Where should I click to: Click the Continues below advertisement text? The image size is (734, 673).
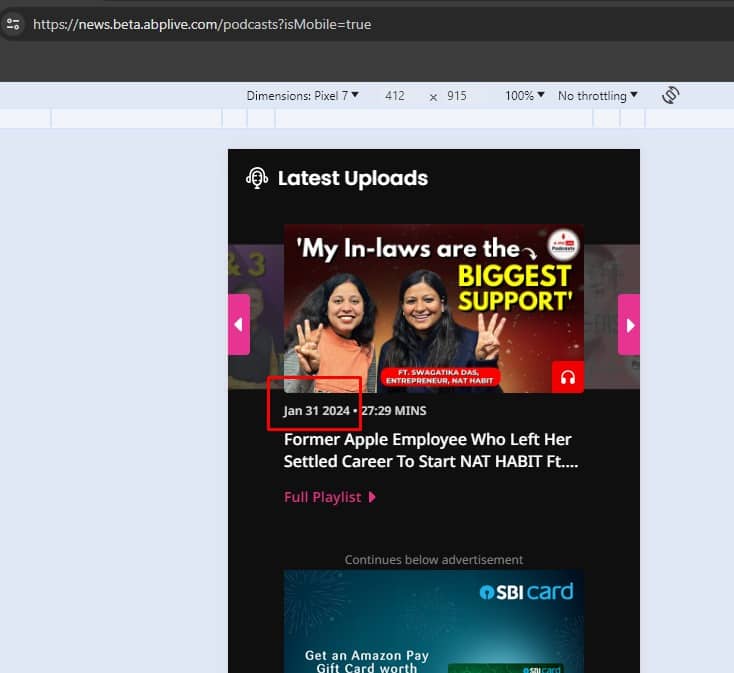(433, 559)
